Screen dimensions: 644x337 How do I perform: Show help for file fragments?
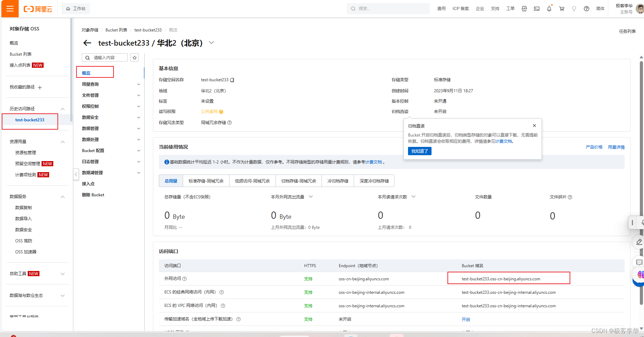pos(570,197)
